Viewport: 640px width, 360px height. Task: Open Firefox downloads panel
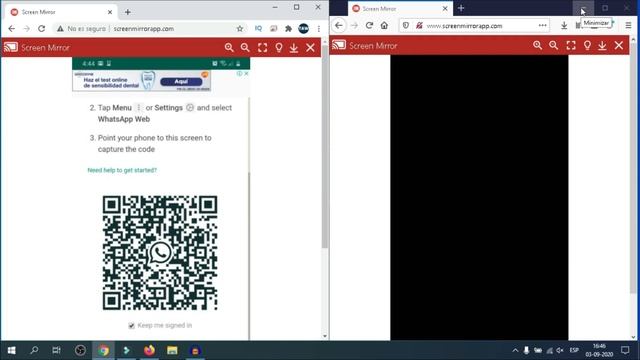tap(564, 25)
